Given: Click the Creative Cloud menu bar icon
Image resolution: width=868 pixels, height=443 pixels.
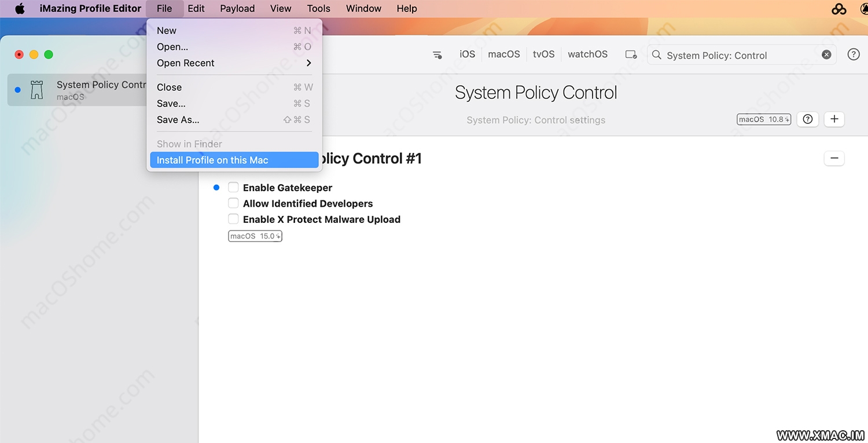Looking at the screenshot, I should [x=838, y=9].
